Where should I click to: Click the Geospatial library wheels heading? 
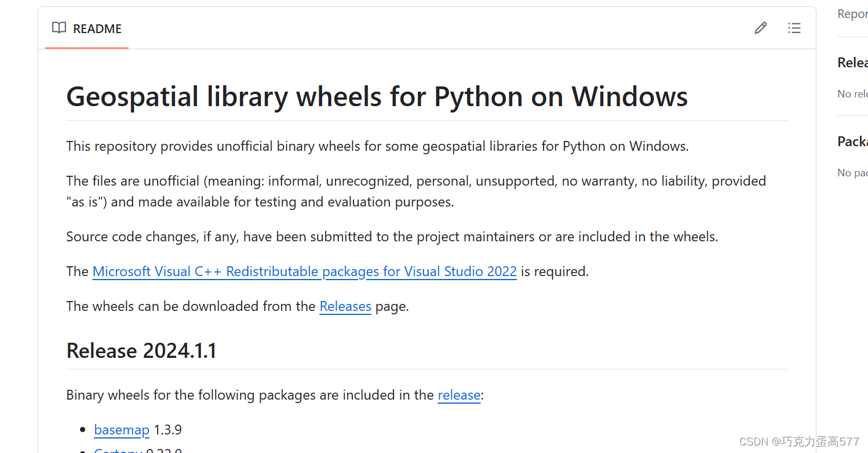tap(377, 96)
